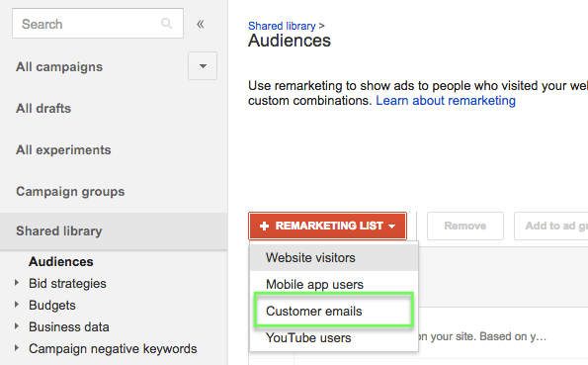The height and width of the screenshot is (365, 588).
Task: Open Campaign groups in the sidebar
Action: pyautogui.click(x=70, y=192)
